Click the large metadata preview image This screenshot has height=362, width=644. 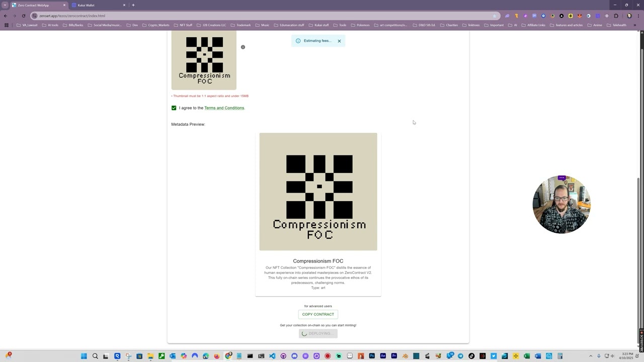pos(318,192)
